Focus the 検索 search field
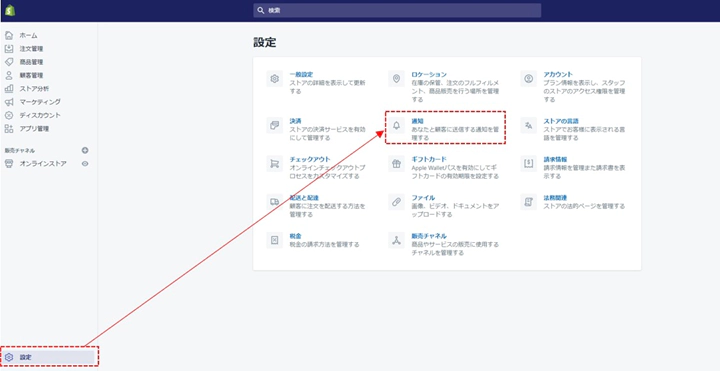This screenshot has height=371, width=720. pos(397,10)
